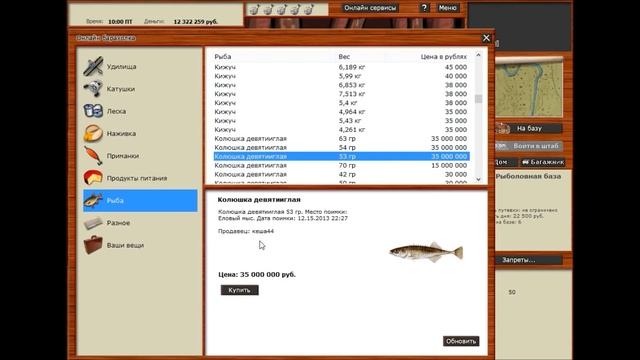Image resolution: width=640 pixels, height=360 pixels.
Task: Click the На базу button
Action: 529,129
